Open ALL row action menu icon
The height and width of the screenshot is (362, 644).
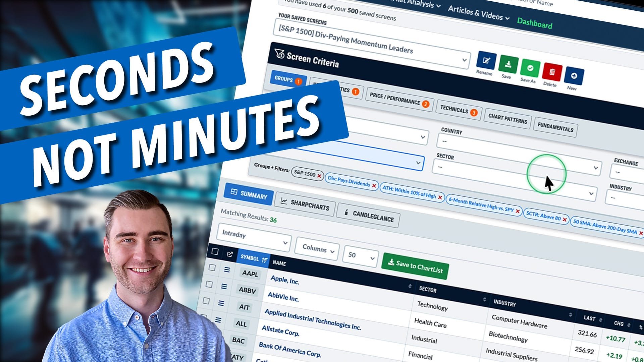218,320
